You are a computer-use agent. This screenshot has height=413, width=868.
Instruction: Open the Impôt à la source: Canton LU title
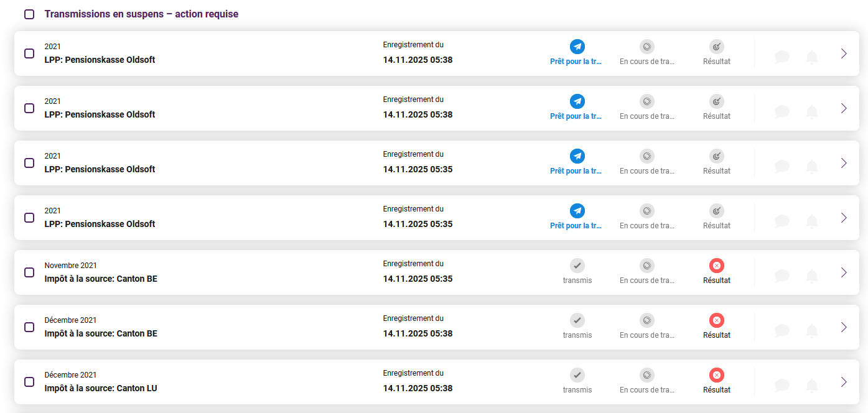point(101,388)
